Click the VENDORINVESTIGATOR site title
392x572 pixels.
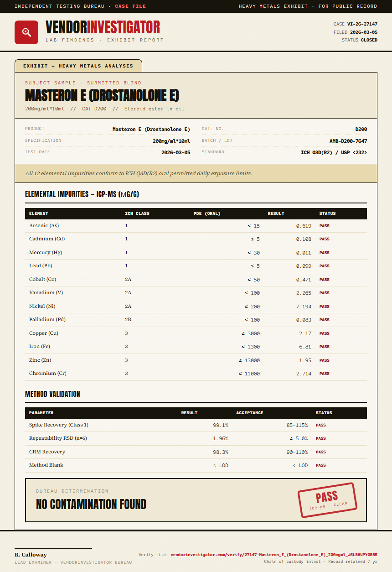coord(103,27)
